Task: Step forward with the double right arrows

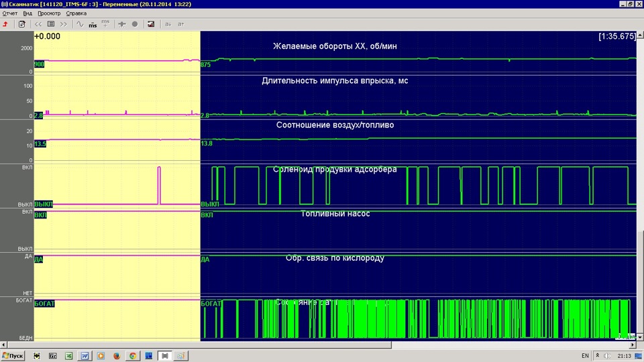Action: pyautogui.click(x=64, y=24)
